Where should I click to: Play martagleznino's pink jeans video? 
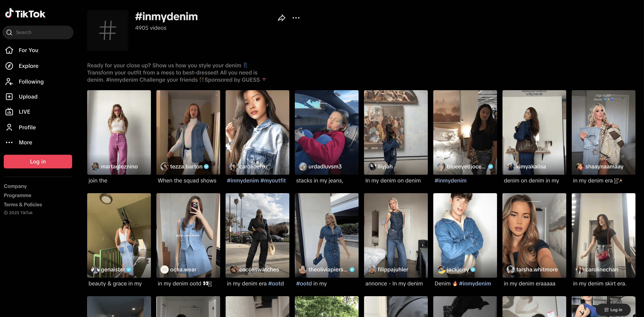pos(119,127)
